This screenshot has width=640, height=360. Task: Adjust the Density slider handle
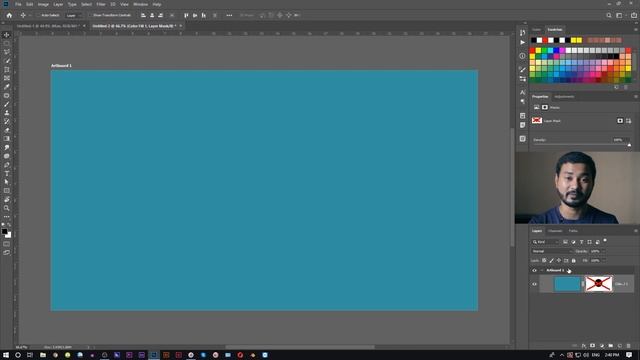tap(629, 145)
